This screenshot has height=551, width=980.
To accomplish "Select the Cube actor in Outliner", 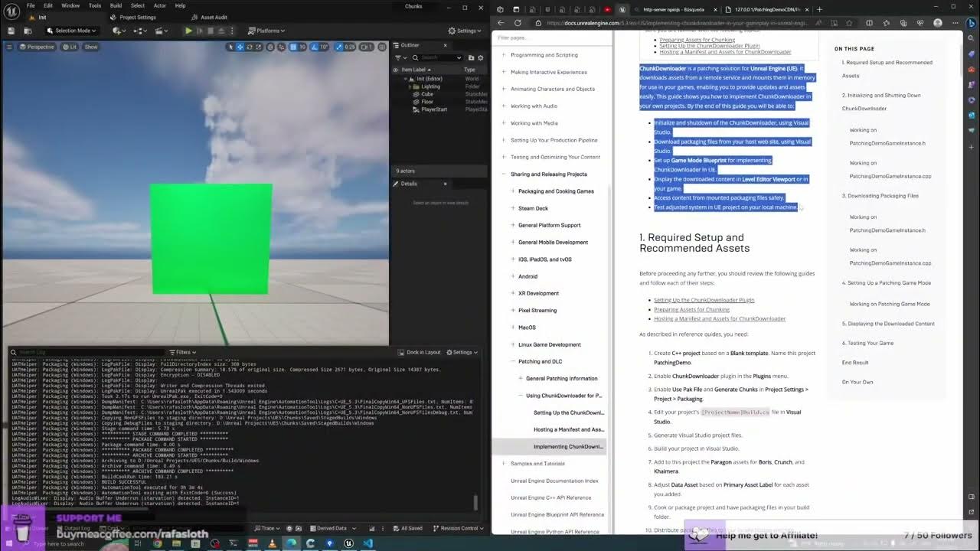I will click(x=427, y=94).
